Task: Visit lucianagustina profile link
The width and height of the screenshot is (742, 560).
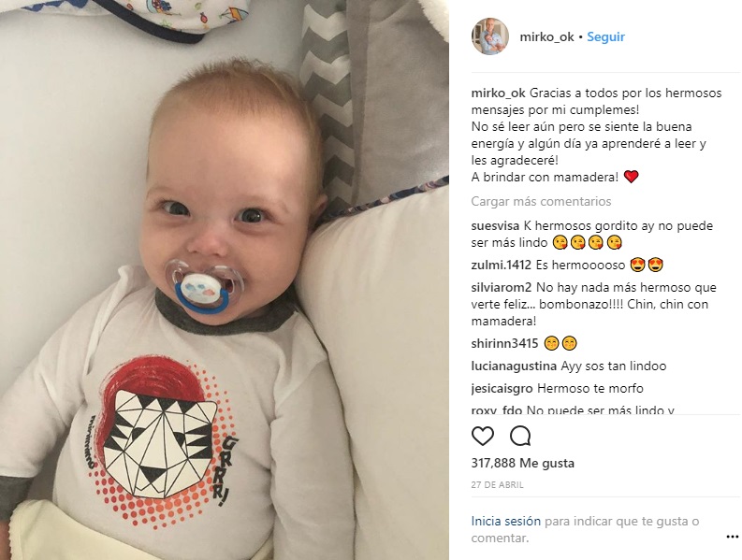Action: click(x=514, y=366)
